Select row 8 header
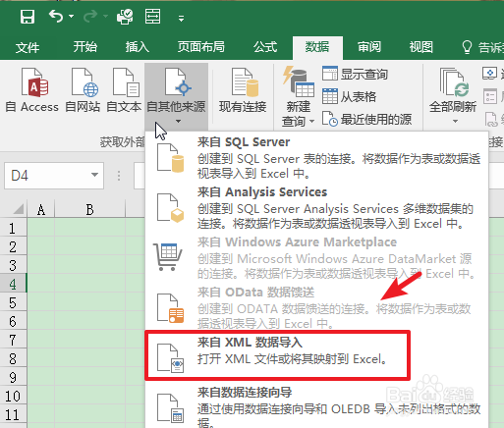The height and width of the screenshot is (428, 504). point(13,358)
